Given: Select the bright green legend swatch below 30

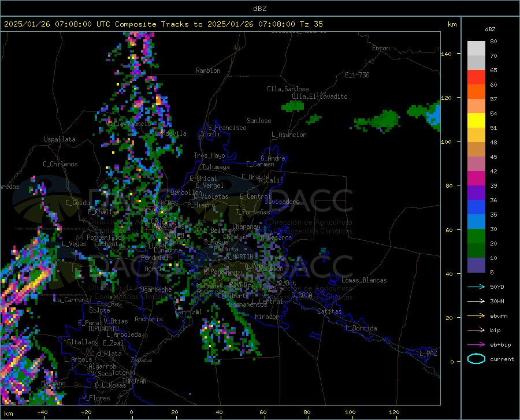Looking at the screenshot, I should click(476, 236).
